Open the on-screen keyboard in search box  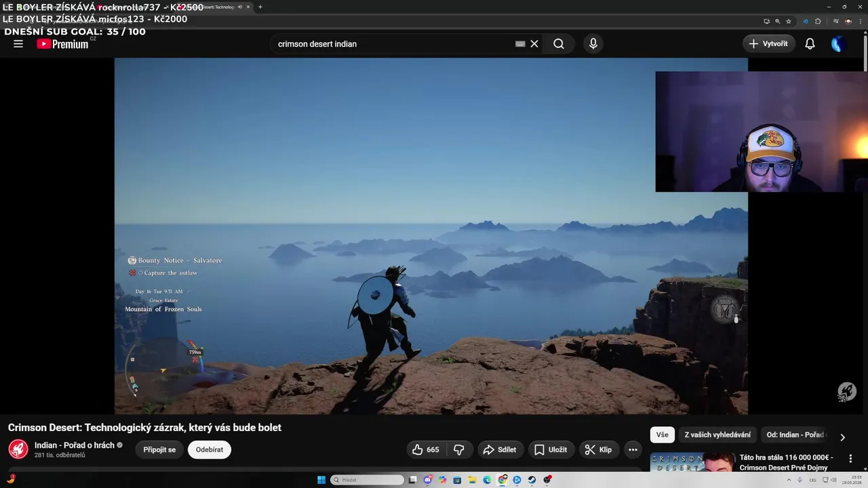click(520, 43)
